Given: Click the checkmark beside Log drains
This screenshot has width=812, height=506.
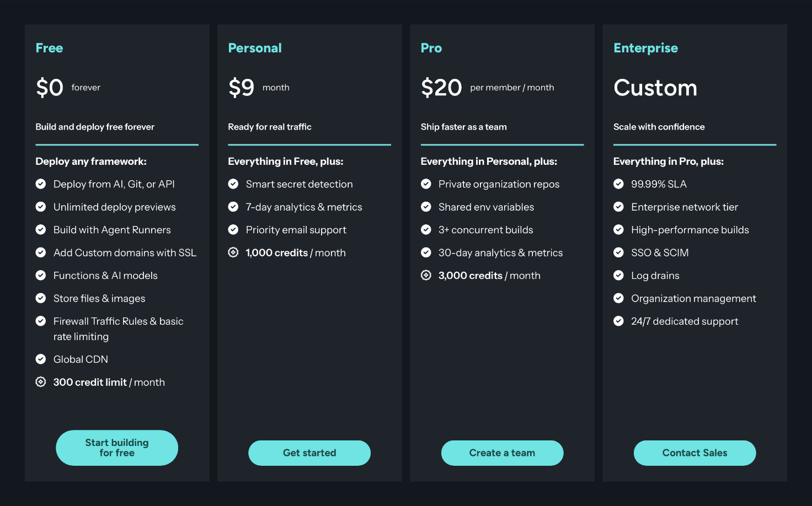Looking at the screenshot, I should point(618,275).
